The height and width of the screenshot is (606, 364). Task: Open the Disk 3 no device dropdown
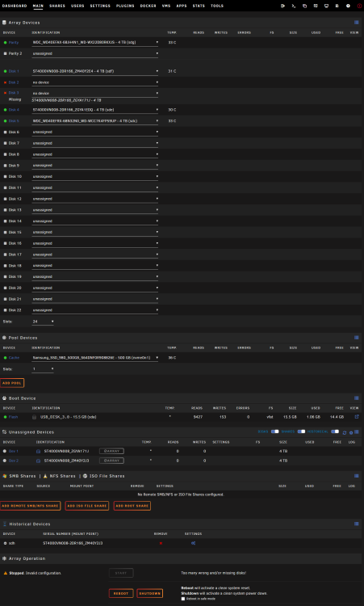(95, 93)
